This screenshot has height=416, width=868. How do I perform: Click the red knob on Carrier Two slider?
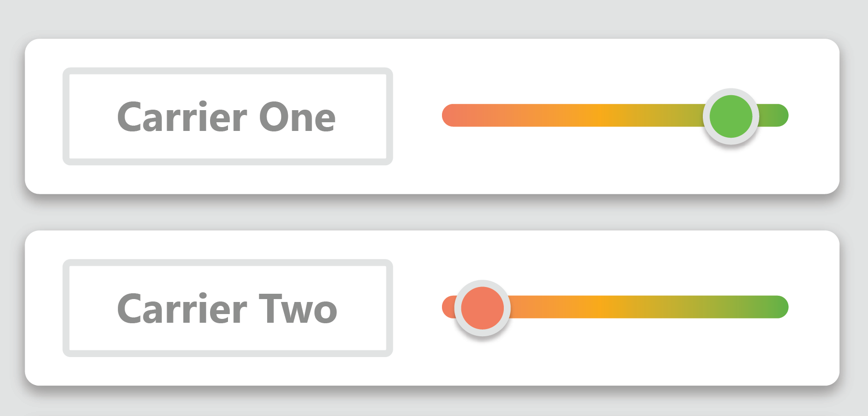[x=482, y=308]
